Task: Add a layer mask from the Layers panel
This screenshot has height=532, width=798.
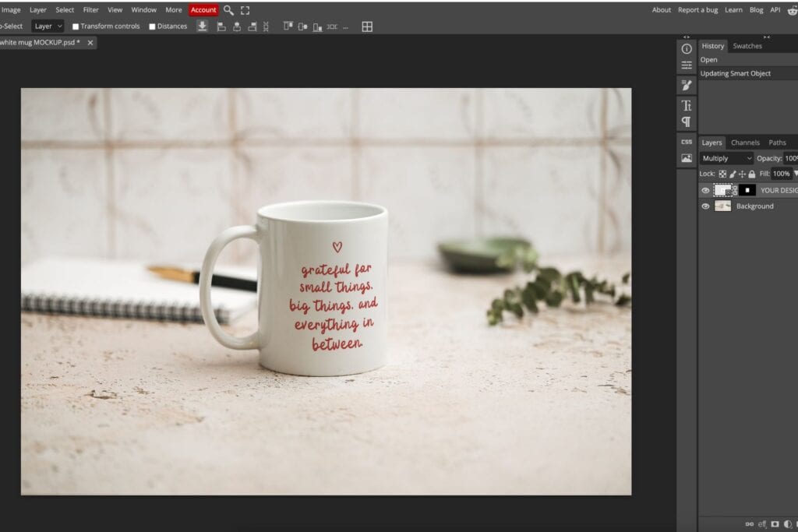Action: pos(775,524)
